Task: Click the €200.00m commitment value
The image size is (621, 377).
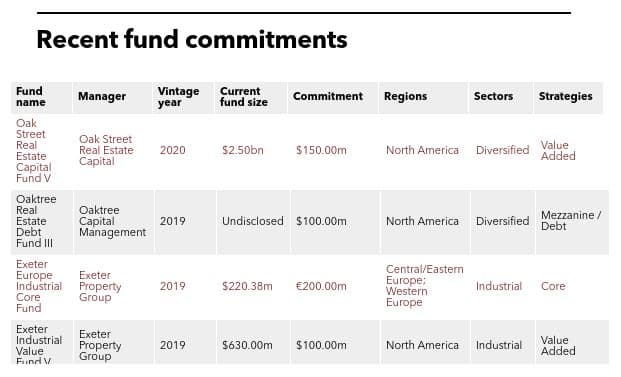Action: [321, 286]
